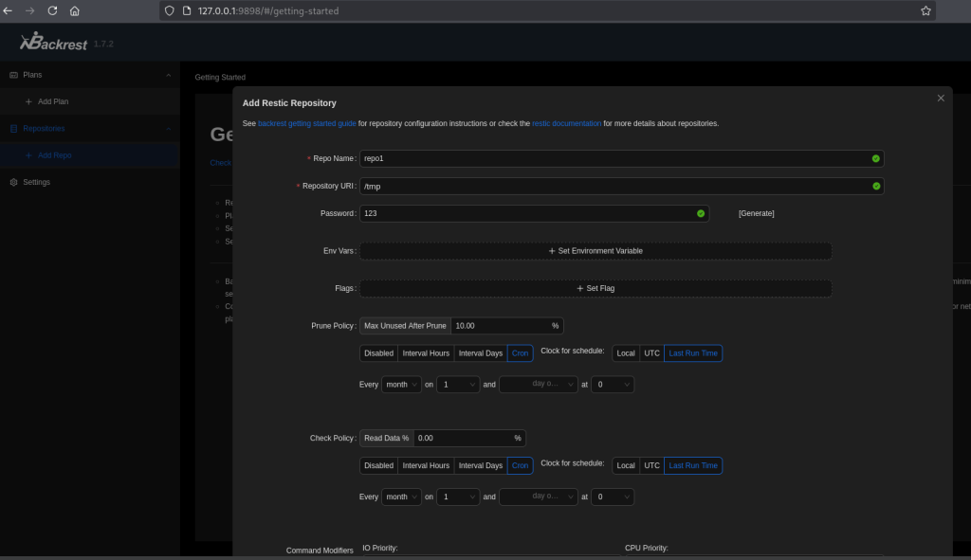The width and height of the screenshot is (971, 560).
Task: Open Prune Policy 'at' hour dropdown
Action: [x=612, y=385]
